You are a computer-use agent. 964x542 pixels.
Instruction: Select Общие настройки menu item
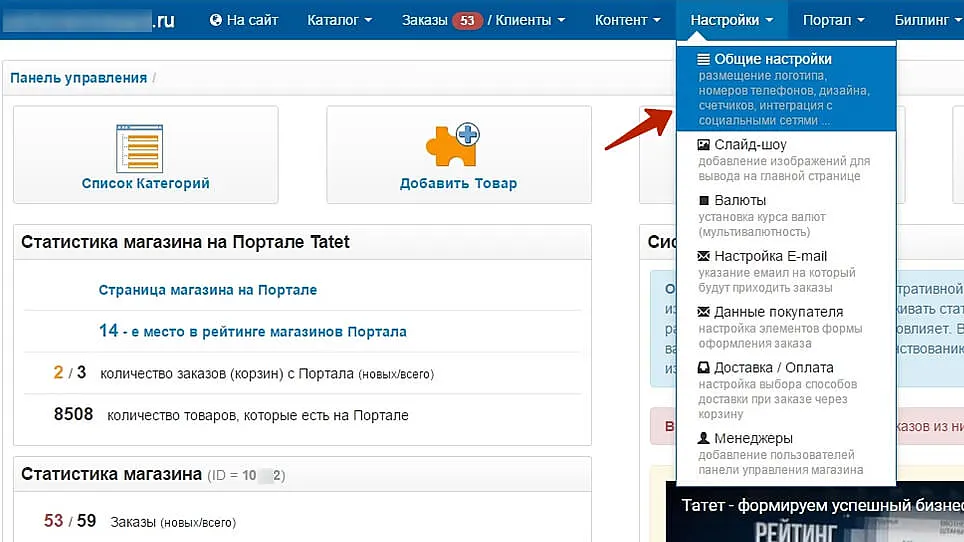772,60
